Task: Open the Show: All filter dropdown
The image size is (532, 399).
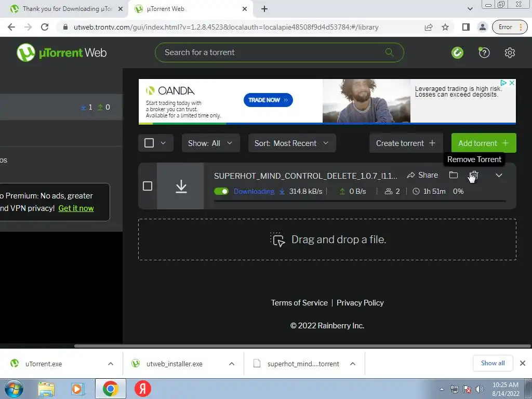Action: pyautogui.click(x=210, y=143)
